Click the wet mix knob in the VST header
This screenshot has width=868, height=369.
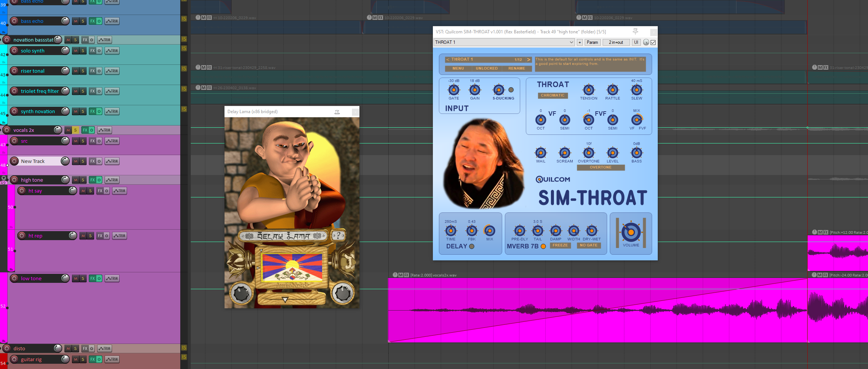(x=646, y=42)
